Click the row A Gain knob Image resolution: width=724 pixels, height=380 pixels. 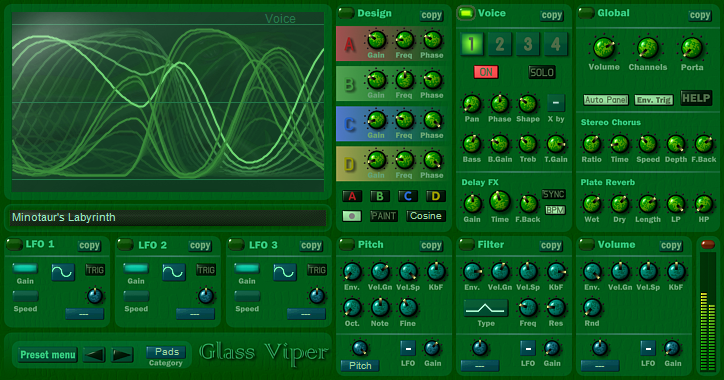[x=376, y=40]
